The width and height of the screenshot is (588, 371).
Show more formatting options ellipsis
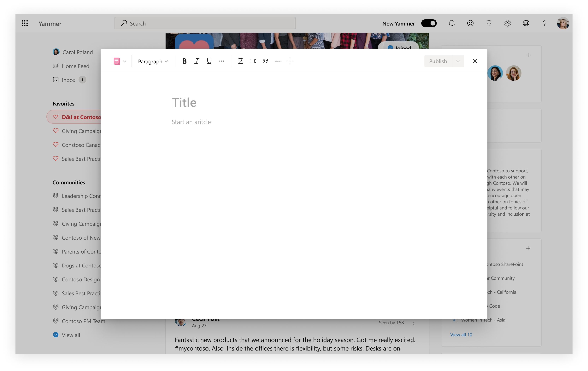221,61
